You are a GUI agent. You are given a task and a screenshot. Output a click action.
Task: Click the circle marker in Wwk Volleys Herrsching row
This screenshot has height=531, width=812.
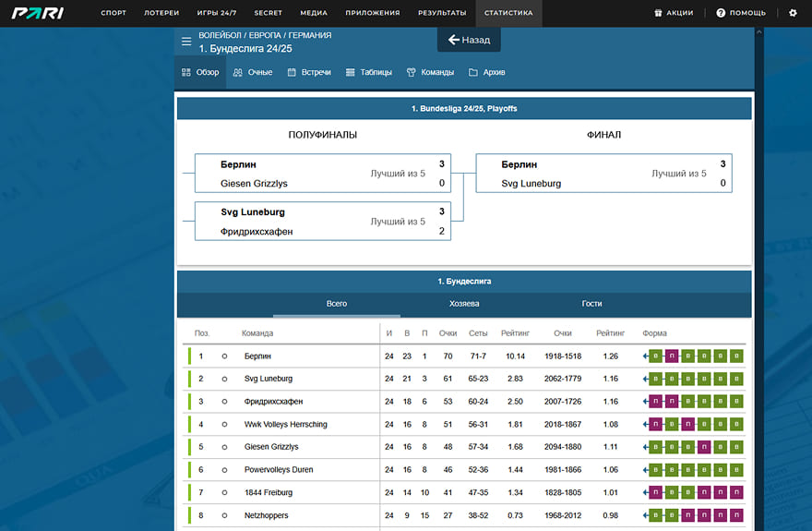pos(224,424)
